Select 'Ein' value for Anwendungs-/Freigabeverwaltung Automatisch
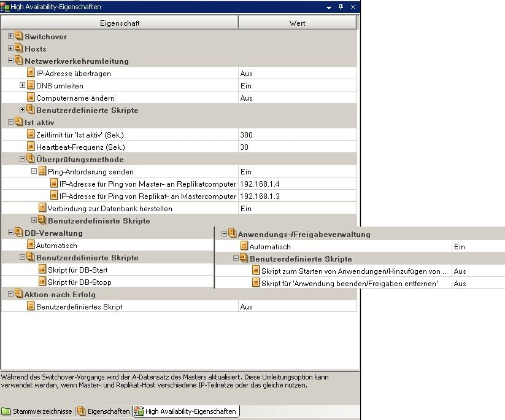 click(x=460, y=247)
